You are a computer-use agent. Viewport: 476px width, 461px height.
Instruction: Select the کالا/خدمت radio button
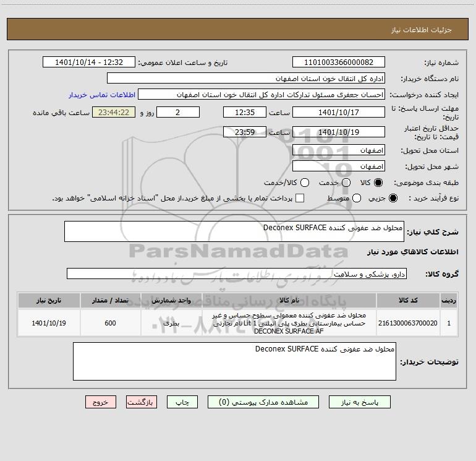(305, 183)
